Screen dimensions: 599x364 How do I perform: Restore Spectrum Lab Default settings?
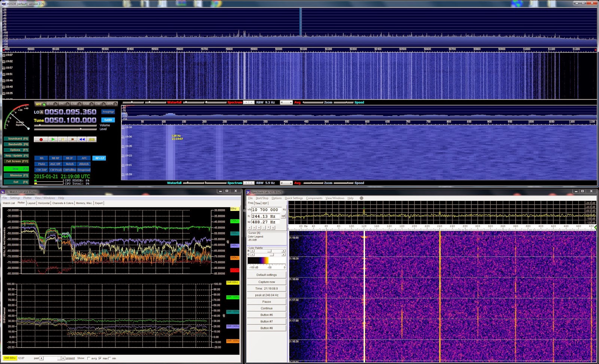[267, 275]
